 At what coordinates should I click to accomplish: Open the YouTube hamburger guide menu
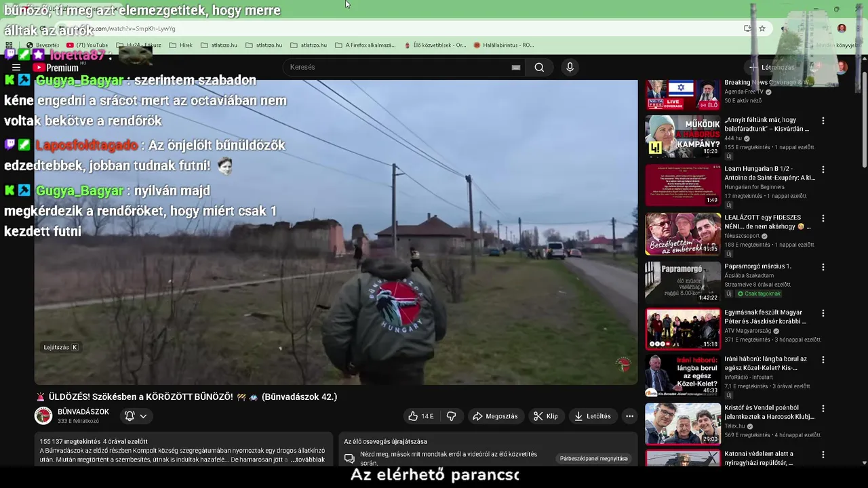[x=16, y=68]
